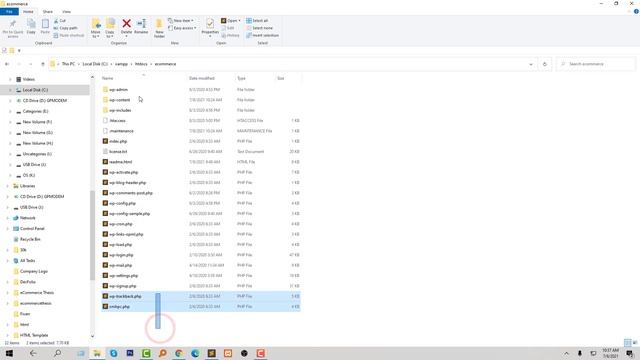
Task: Open the Move to dropdown
Action: 96,28
